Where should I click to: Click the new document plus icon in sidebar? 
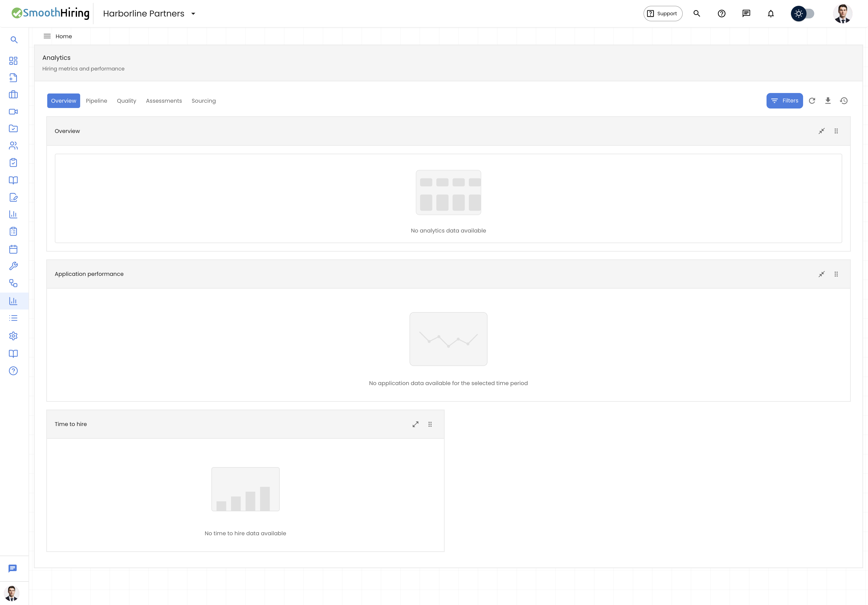tap(13, 78)
